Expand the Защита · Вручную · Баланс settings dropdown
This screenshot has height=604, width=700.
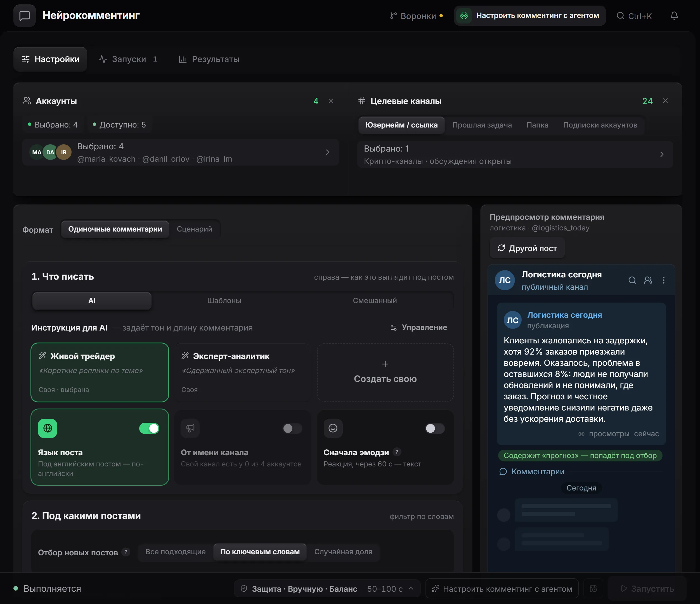327,588
